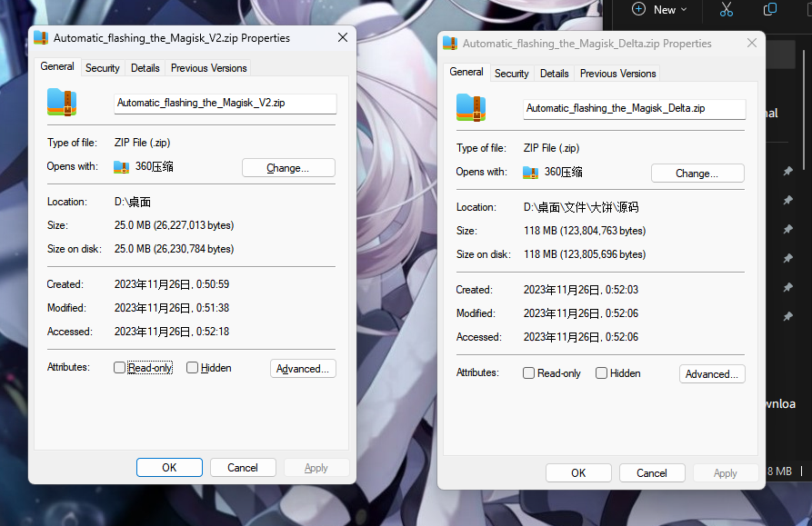The width and height of the screenshot is (812, 526).
Task: Click Change... button in Delta.zip Properties
Action: 697,174
